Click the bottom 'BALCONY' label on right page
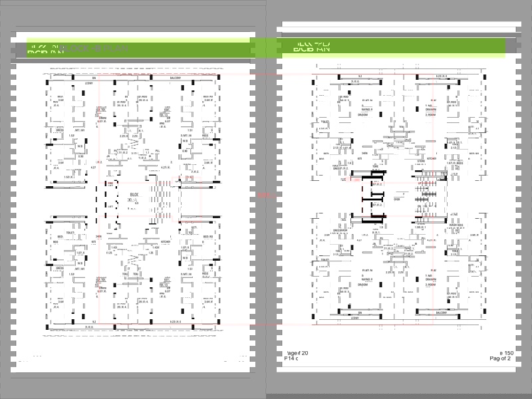 [x=441, y=312]
